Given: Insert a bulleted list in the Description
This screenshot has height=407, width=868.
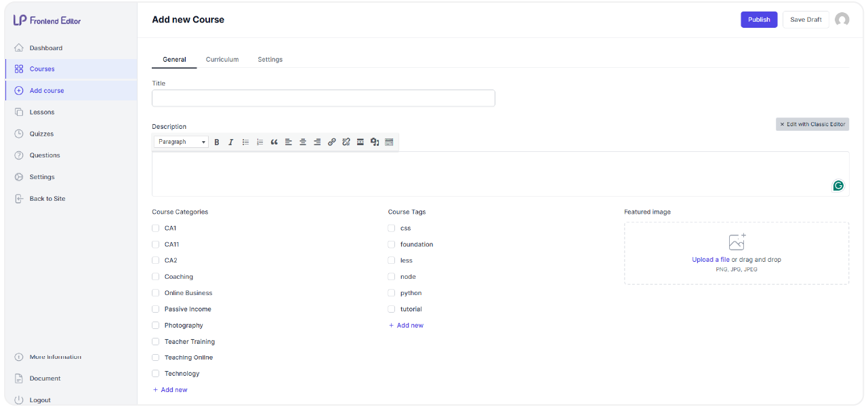Looking at the screenshot, I should (245, 142).
